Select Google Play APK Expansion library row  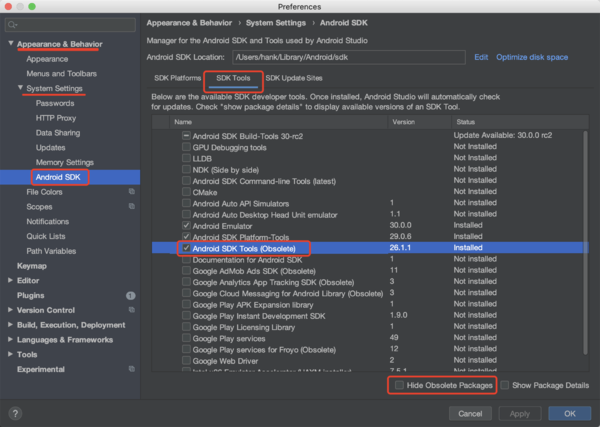[370, 304]
